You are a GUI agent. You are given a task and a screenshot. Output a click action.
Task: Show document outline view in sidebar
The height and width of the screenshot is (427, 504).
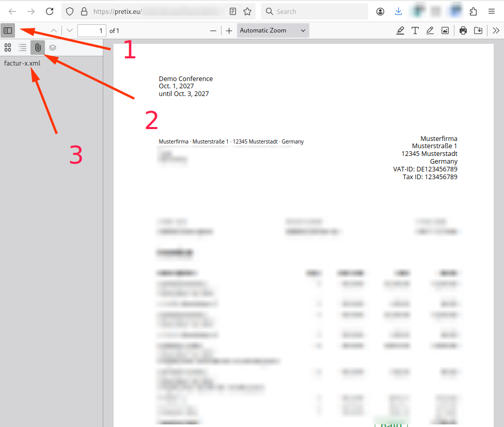tap(23, 48)
